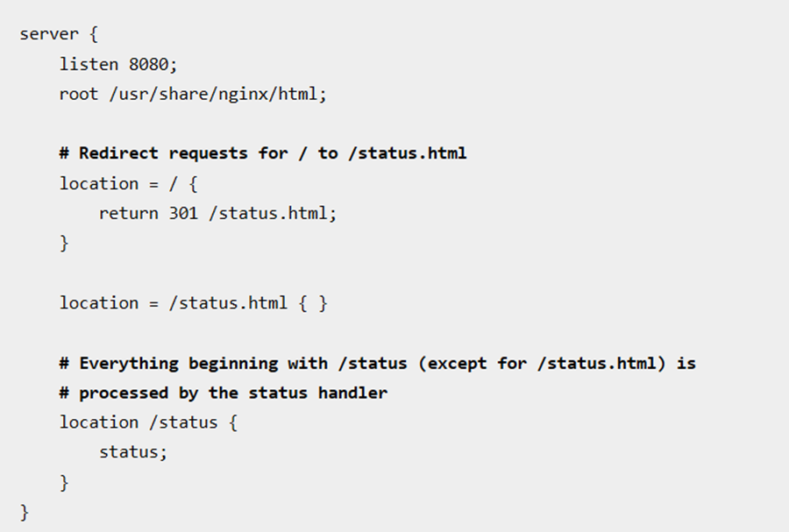Click the opening brace after "server"
The height and width of the screenshot is (532, 789).
tap(94, 34)
